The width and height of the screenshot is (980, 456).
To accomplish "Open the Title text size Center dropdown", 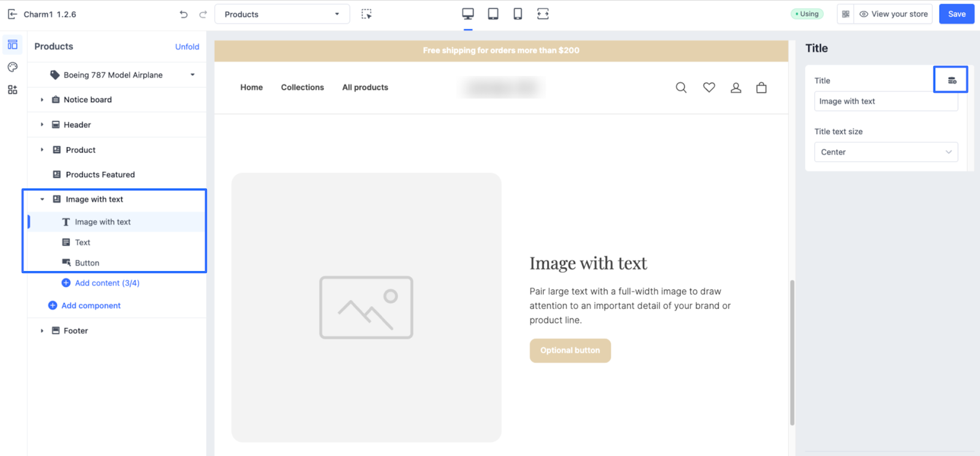I will pyautogui.click(x=885, y=152).
